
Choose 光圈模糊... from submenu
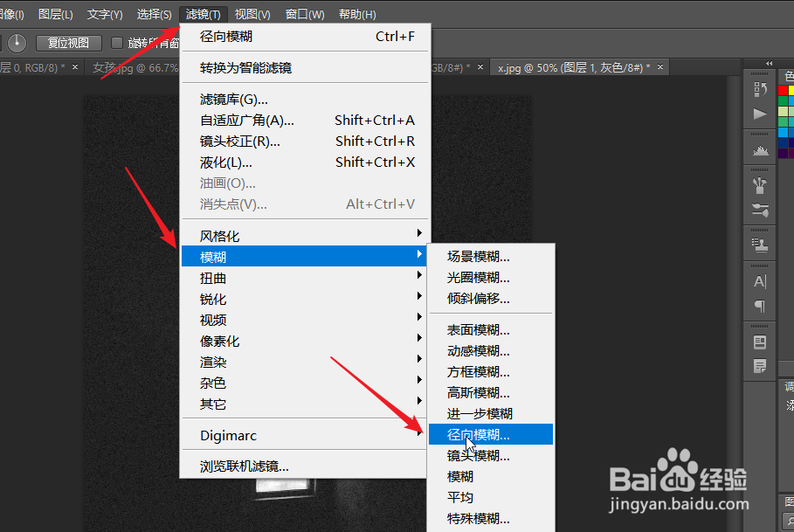tap(491, 278)
